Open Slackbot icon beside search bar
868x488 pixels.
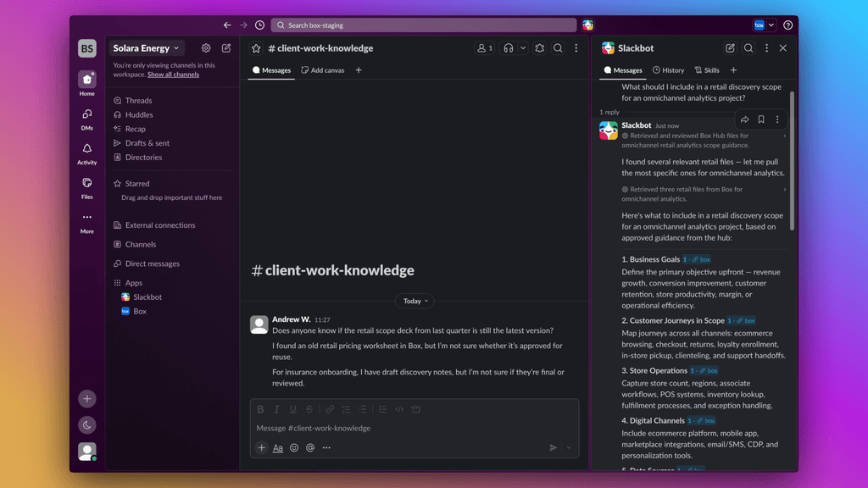pos(588,25)
